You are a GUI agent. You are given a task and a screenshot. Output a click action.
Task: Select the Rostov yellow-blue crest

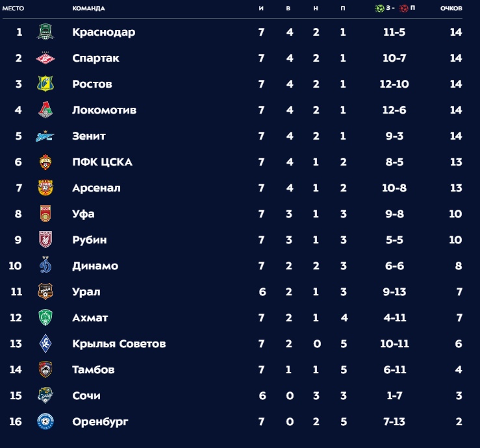(x=45, y=84)
